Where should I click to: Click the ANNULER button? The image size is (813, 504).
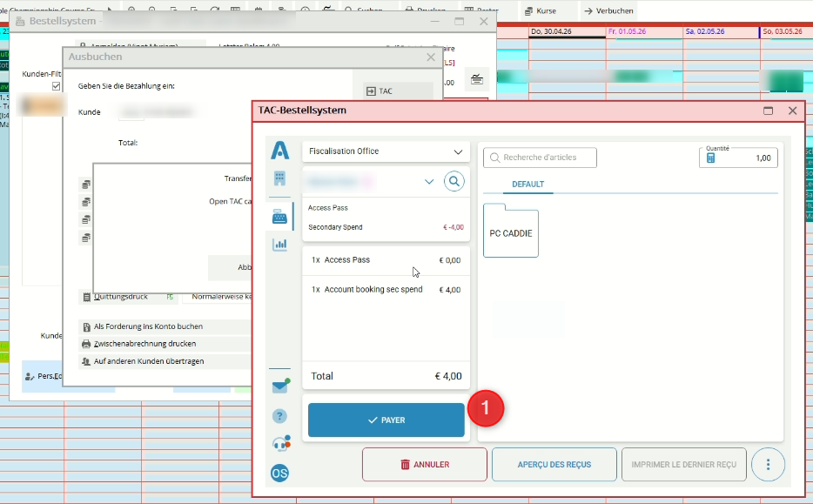424,465
